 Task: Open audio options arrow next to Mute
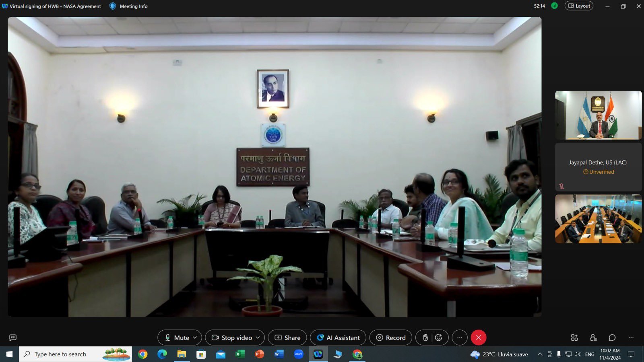pos(195,338)
